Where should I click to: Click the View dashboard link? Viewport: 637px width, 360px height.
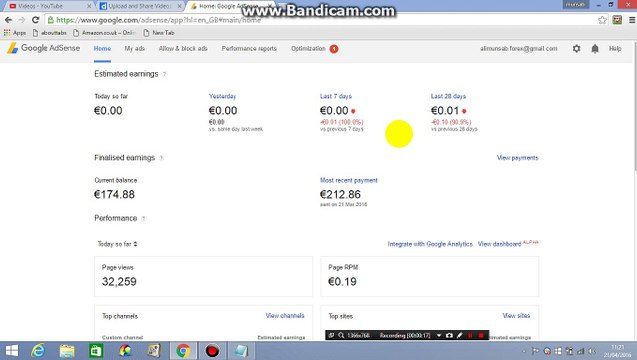(499, 244)
